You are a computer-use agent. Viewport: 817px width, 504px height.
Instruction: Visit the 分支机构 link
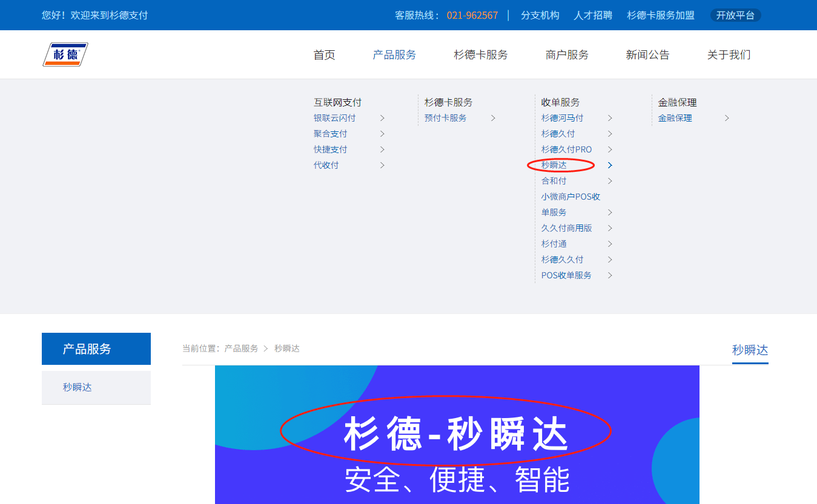(x=540, y=15)
